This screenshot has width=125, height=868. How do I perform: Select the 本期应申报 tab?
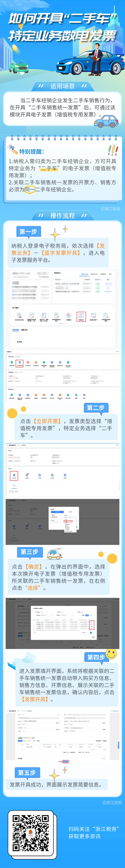pos(84,274)
